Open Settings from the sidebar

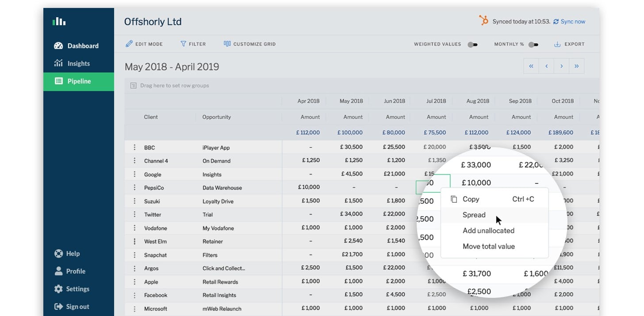point(79,289)
